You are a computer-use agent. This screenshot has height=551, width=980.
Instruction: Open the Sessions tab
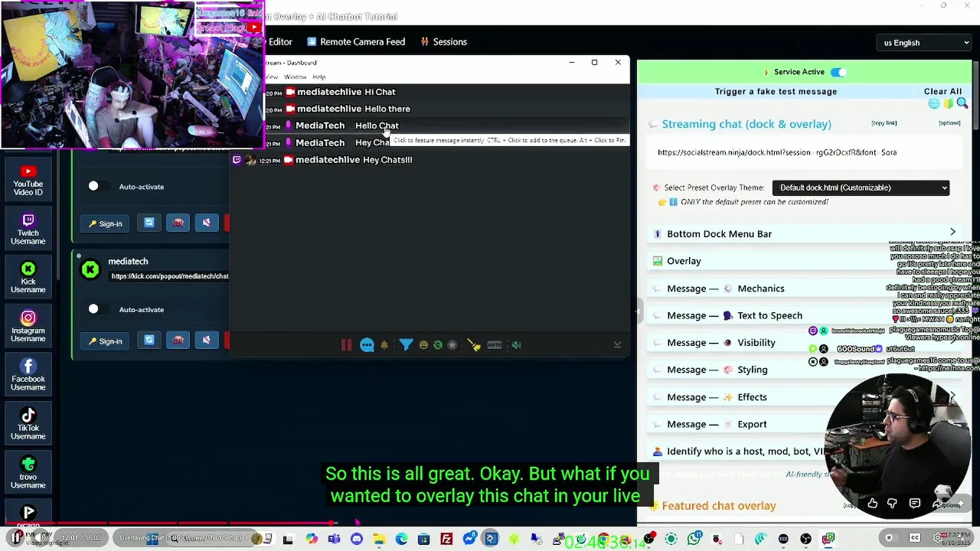pos(443,42)
